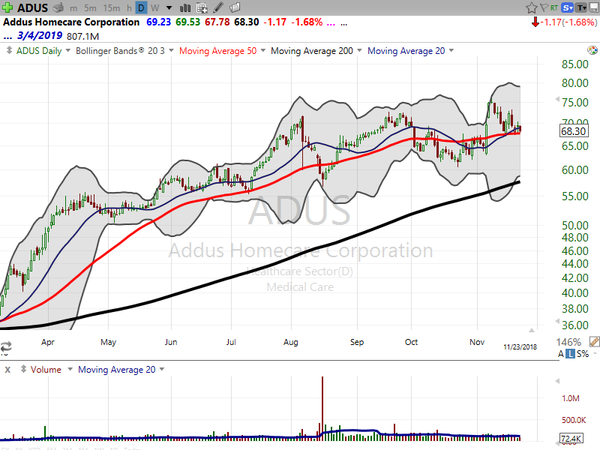Viewport: 600px width, 450px height.
Task: Click the 72.4K volume value tag
Action: (571, 439)
